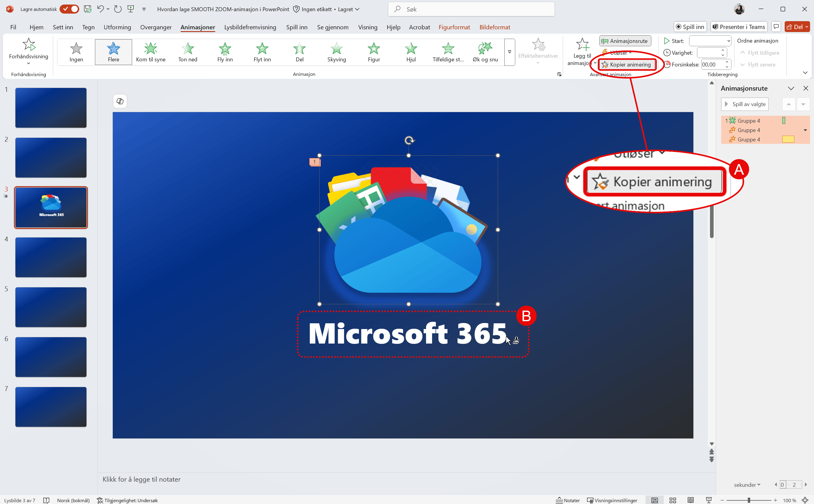Viewport: 814px width, 504px height.
Task: Apply the Fly inn animation
Action: pos(225,52)
